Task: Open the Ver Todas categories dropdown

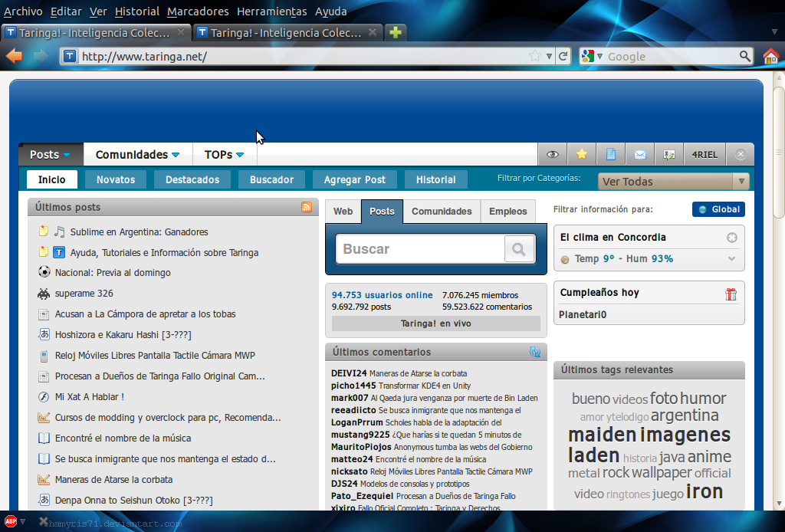Action: [673, 181]
